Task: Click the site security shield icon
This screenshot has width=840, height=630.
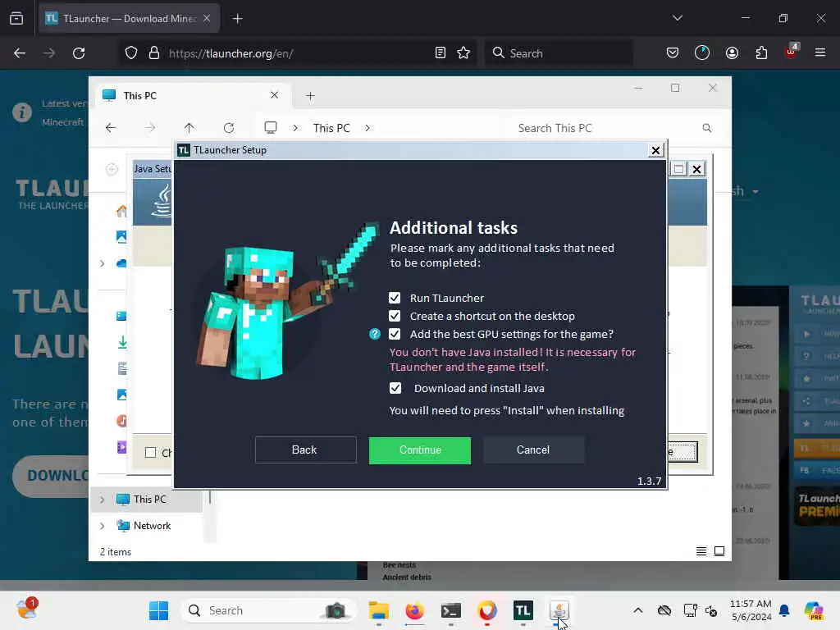Action: point(131,53)
